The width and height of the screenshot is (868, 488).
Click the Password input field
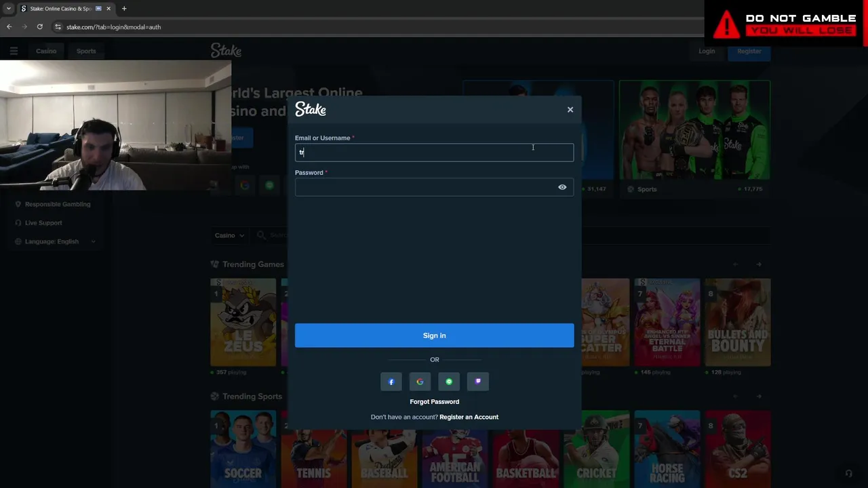434,187
